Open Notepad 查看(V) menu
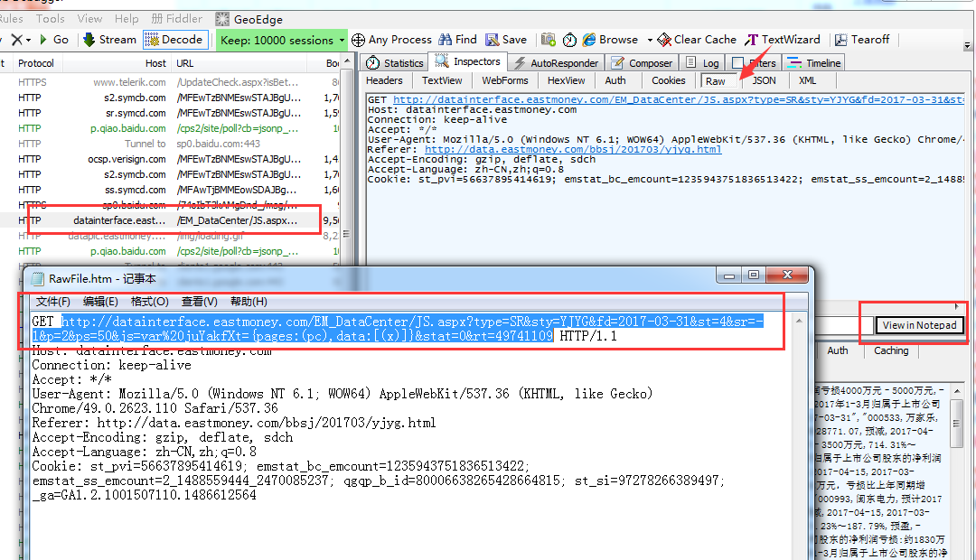976x560 pixels. click(200, 302)
